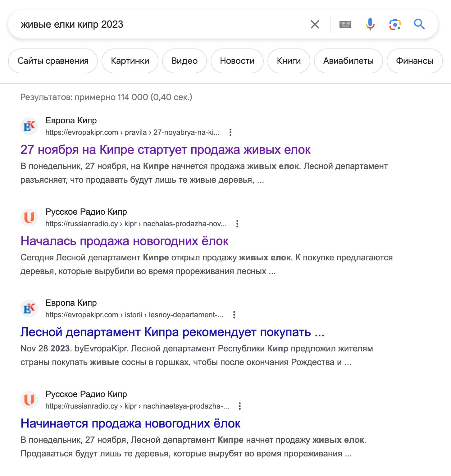Switch to the Картинки filter
Viewport: 451px width, 476px height.
point(130,61)
